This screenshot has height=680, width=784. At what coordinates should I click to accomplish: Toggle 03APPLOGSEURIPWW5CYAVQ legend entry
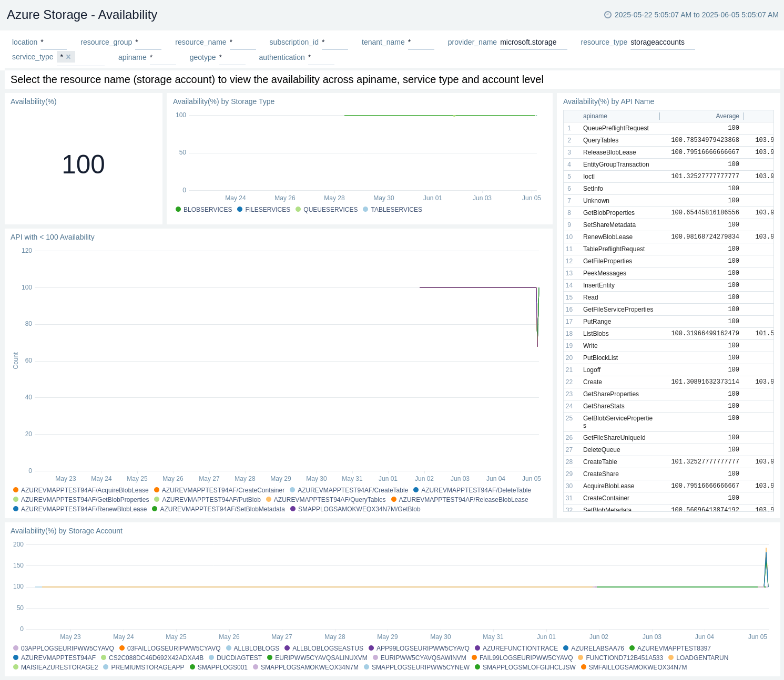click(x=64, y=648)
